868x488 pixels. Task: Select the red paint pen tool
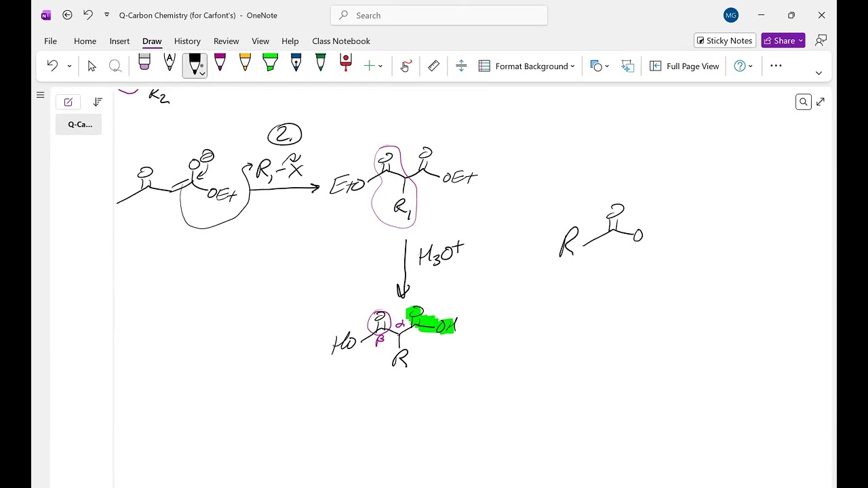tap(346, 64)
